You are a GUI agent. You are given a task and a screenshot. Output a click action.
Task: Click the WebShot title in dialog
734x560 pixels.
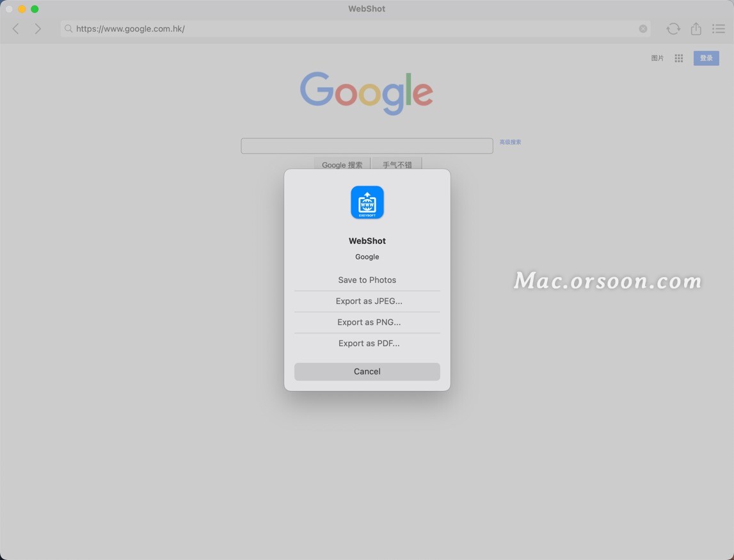tap(367, 241)
